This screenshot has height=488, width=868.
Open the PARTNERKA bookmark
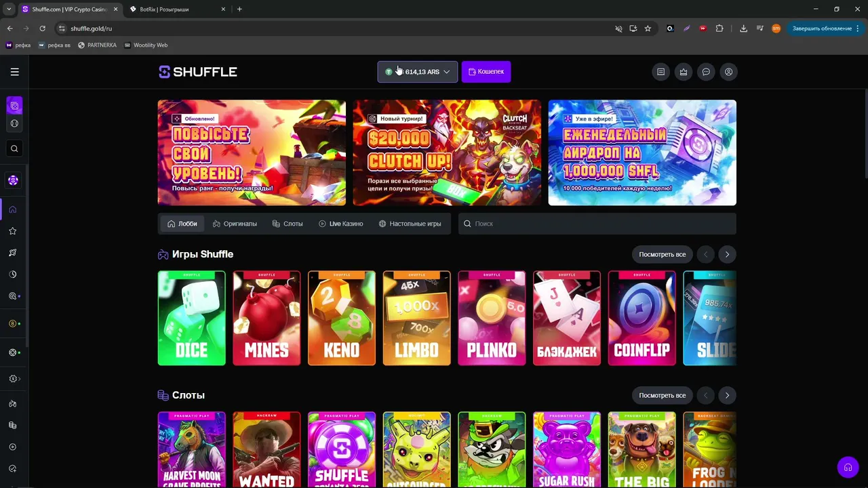tap(97, 45)
